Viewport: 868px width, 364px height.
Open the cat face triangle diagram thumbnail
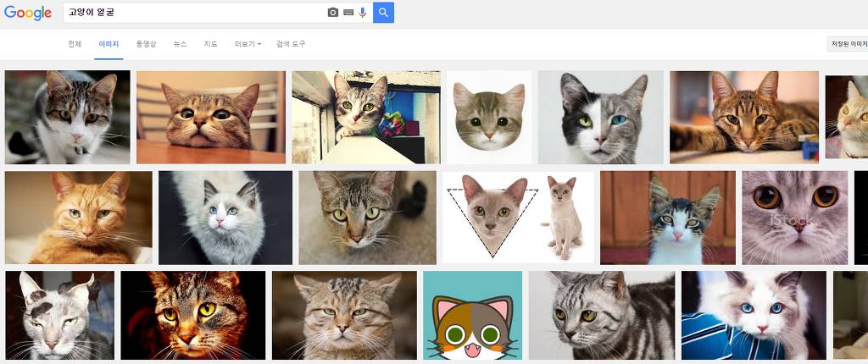(x=518, y=218)
